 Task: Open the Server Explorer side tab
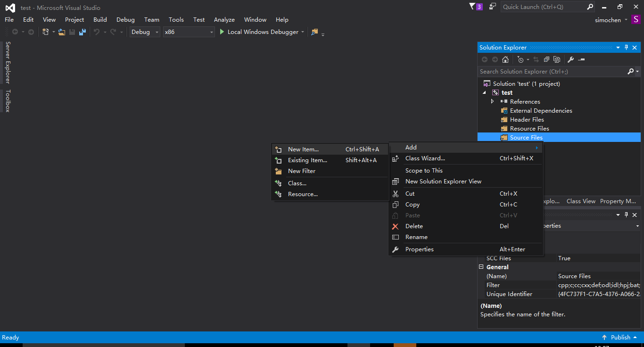pyautogui.click(x=7, y=62)
